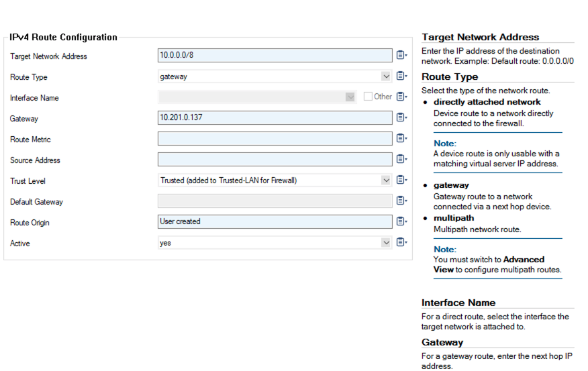
Task: Enable the Other checkbox for Interface Name
Action: tap(368, 97)
